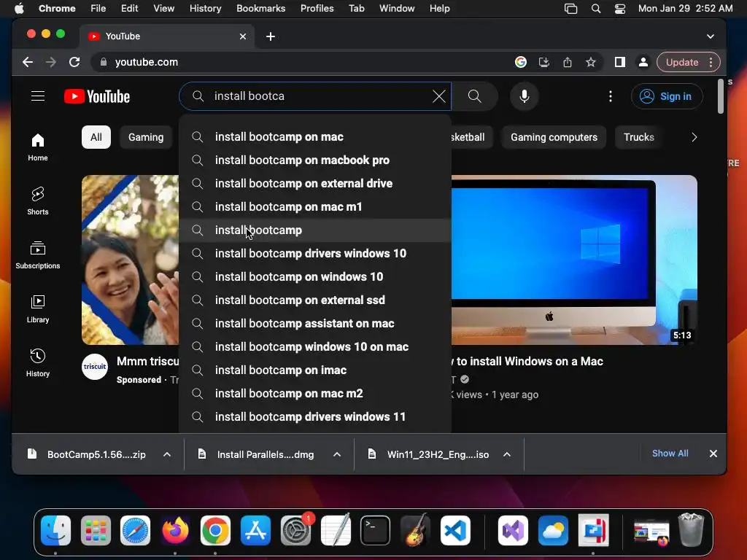747x560 pixels.
Task: Share this page icon
Action: [x=568, y=62]
